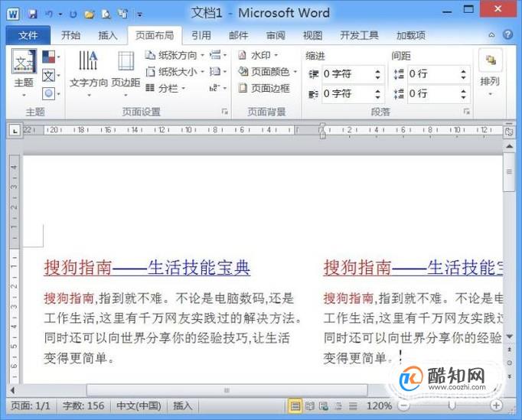Click the Help question mark icon
This screenshot has width=522, height=420.
tap(508, 34)
